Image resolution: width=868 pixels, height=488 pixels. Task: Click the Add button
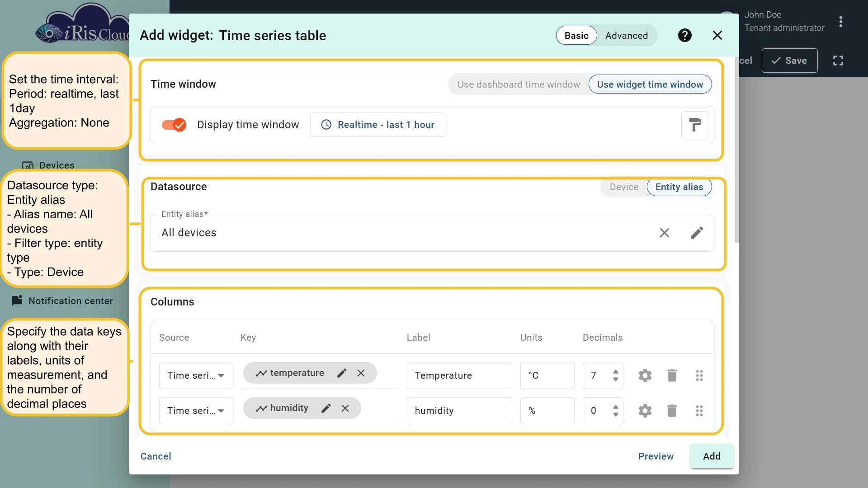point(712,456)
